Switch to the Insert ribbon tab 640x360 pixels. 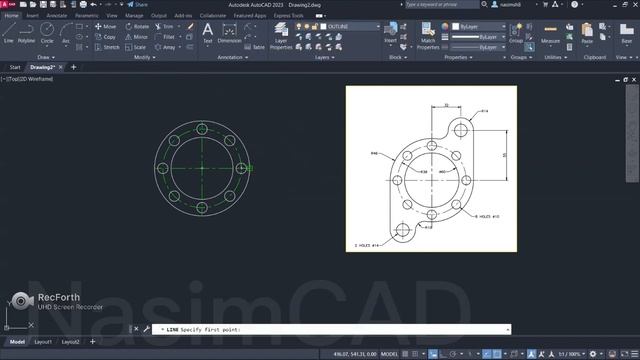point(32,16)
